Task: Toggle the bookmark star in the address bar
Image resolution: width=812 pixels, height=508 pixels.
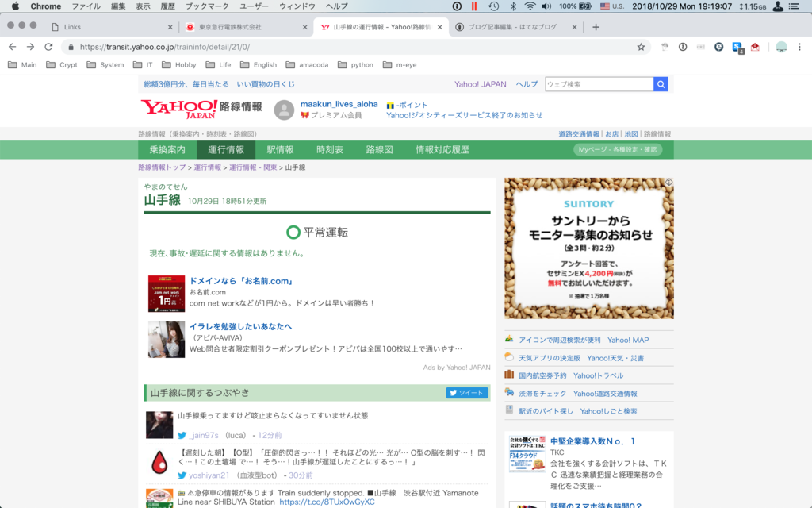Action: click(641, 46)
